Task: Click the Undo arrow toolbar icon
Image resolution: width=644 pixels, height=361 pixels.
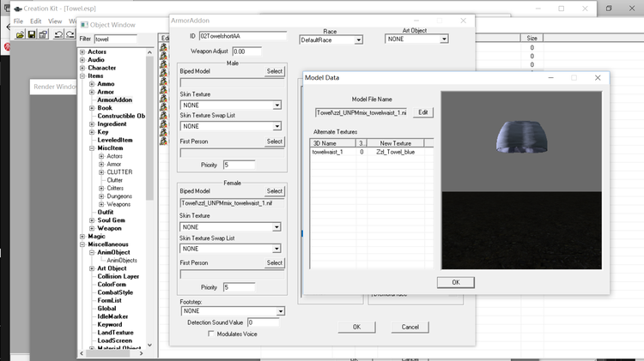Action: point(58,34)
